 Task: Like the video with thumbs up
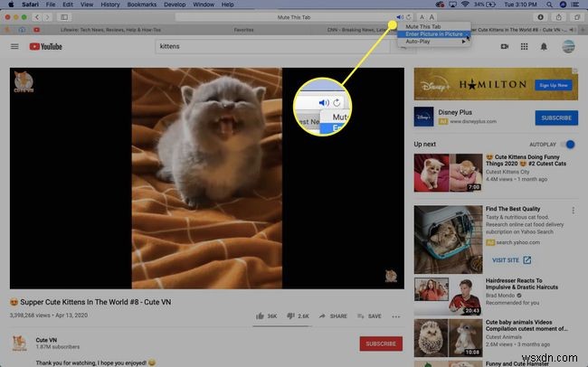260,316
